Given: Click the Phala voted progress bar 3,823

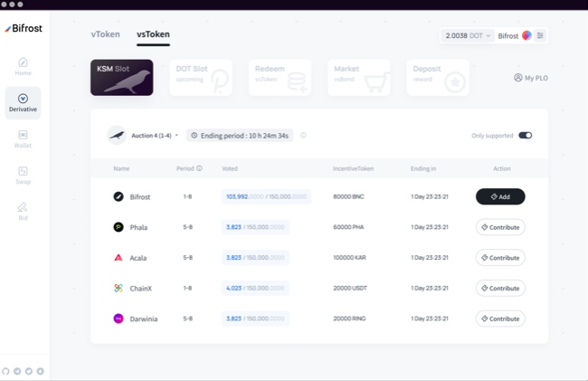Looking at the screenshot, I should coord(255,227).
